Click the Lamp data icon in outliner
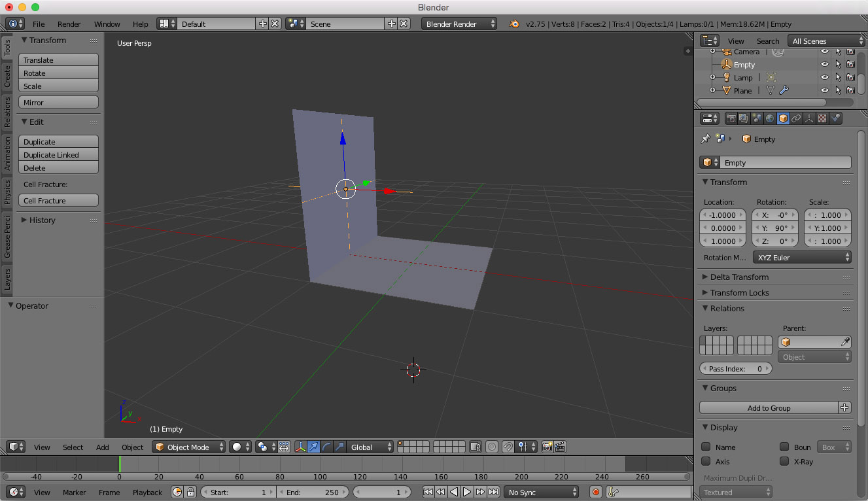 771,77
